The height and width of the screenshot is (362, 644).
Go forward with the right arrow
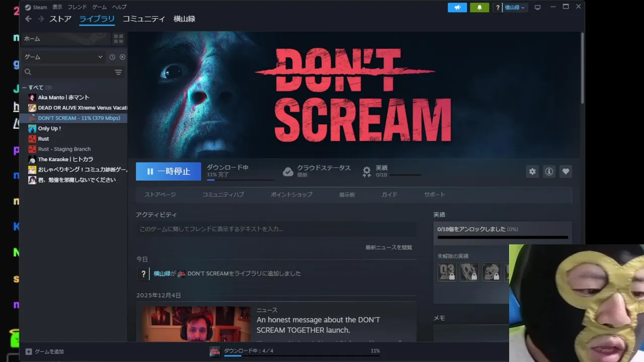pyautogui.click(x=41, y=19)
